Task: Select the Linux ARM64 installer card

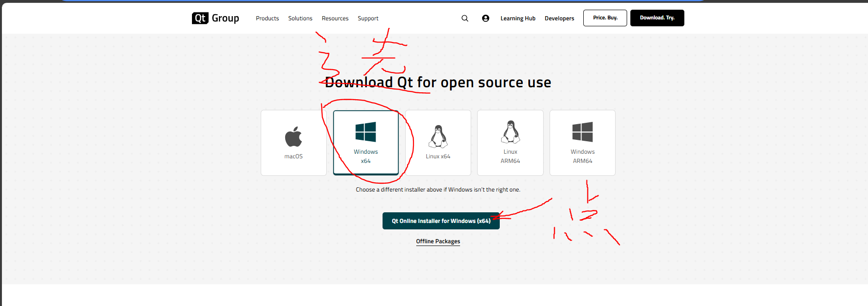Action: (510, 143)
